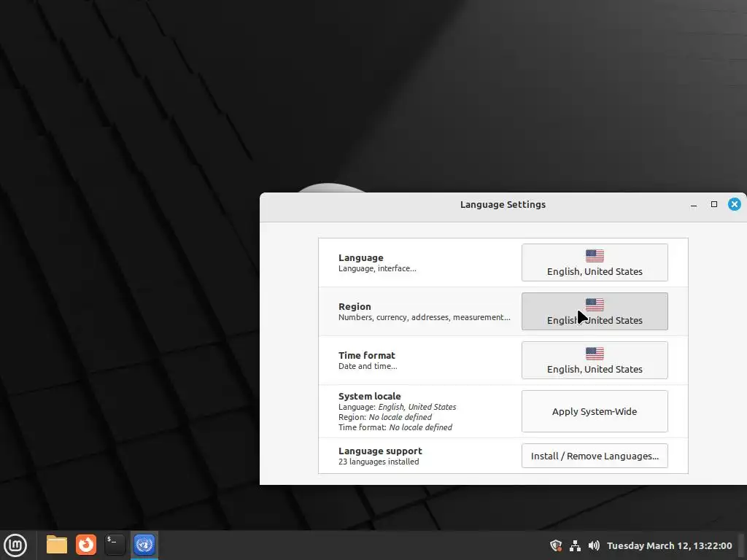
Task: Click the "Language support" heading
Action: click(x=380, y=451)
